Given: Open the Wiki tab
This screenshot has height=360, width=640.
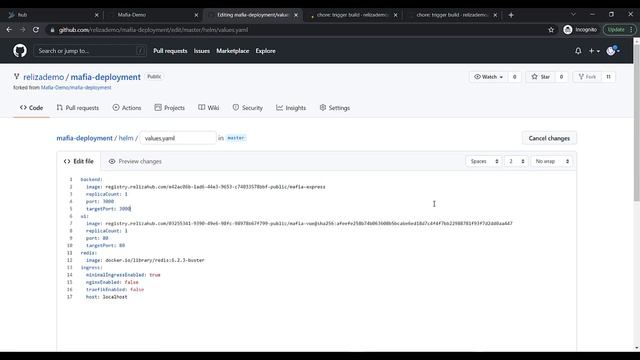Looking at the screenshot, I should (x=209, y=108).
